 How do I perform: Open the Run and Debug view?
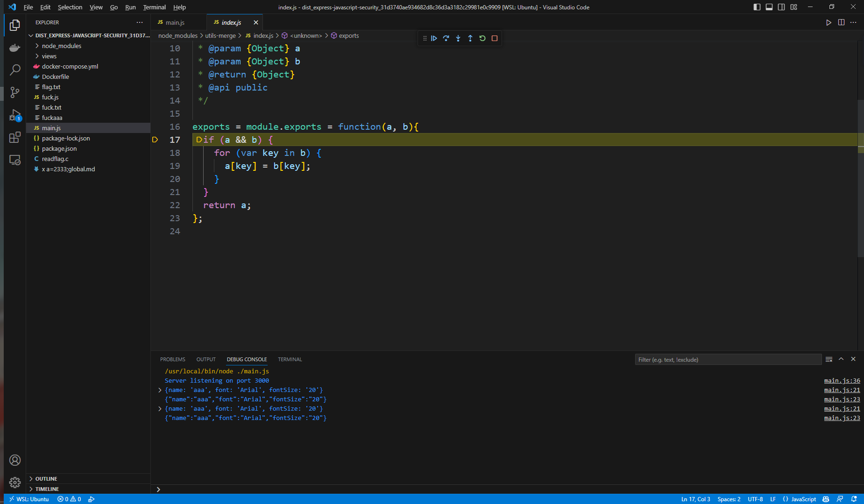15,115
